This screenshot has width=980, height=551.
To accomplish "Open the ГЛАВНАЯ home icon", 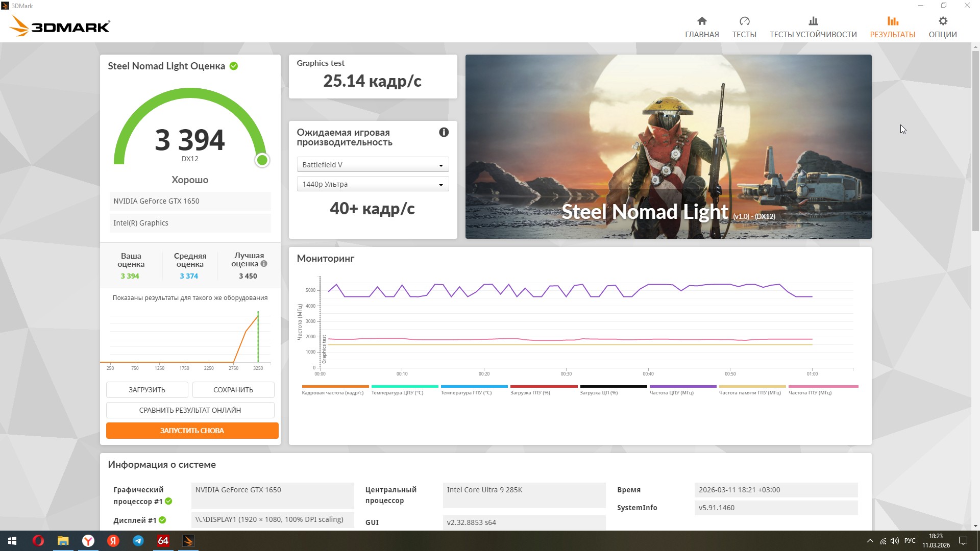I will click(x=702, y=21).
